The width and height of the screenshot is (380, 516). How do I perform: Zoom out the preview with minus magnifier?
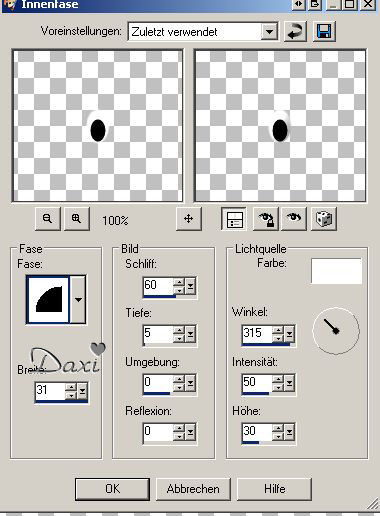pos(48,219)
